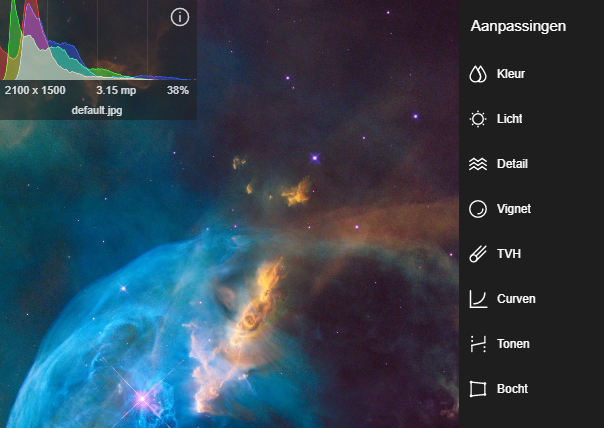Open the Bocht warp icon
Viewport: 604px width, 428px height.
(x=478, y=389)
